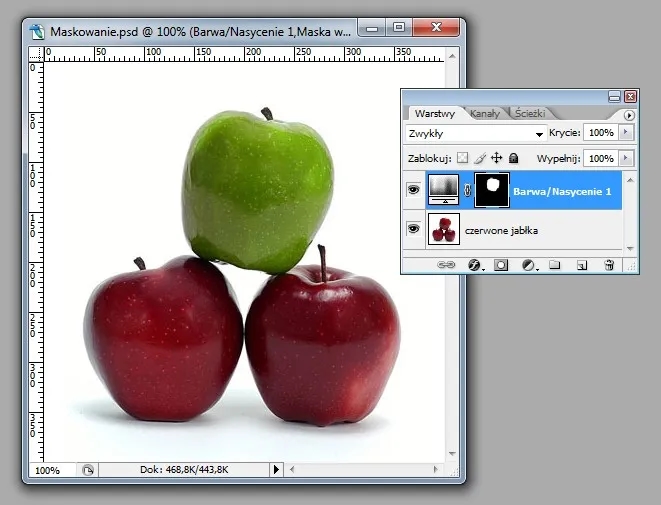Click the link icon between adjustment and mask thumbnails
661x505 pixels.
pos(467,190)
